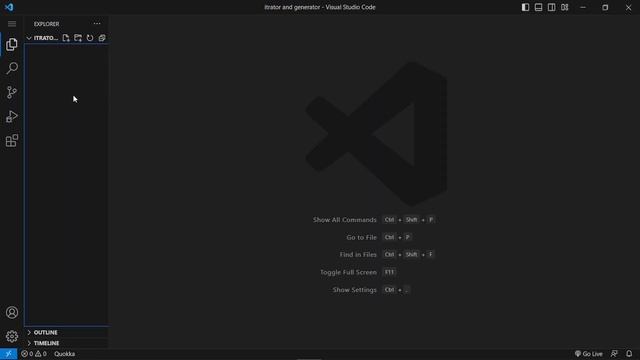Toggle the primary side bar
640x360 pixels.
click(525, 7)
